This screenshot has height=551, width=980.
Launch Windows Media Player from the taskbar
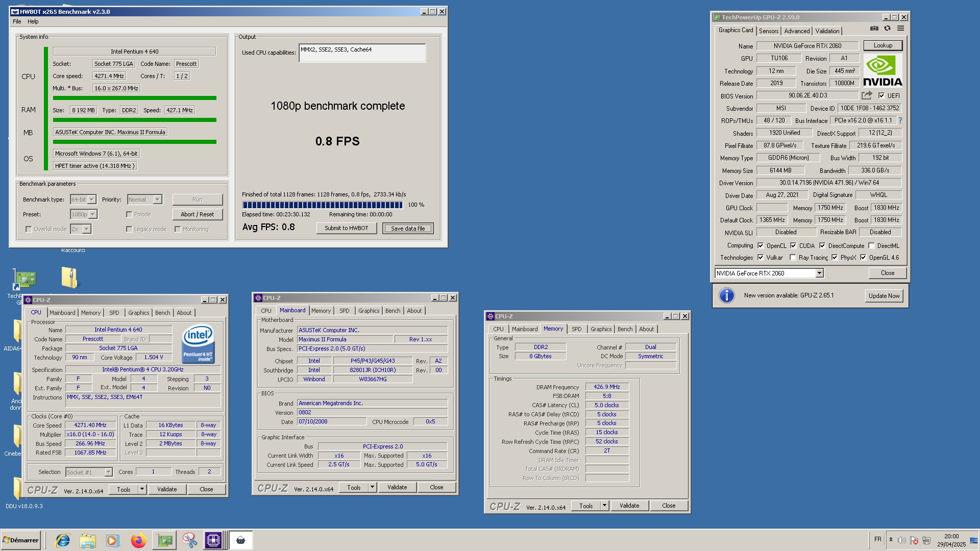click(x=113, y=540)
